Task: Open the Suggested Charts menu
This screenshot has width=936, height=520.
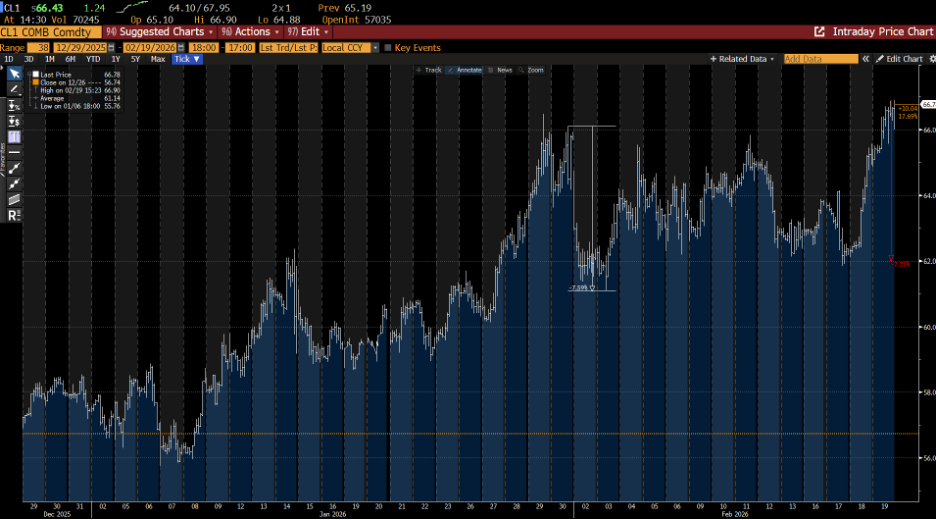Action: [162, 32]
